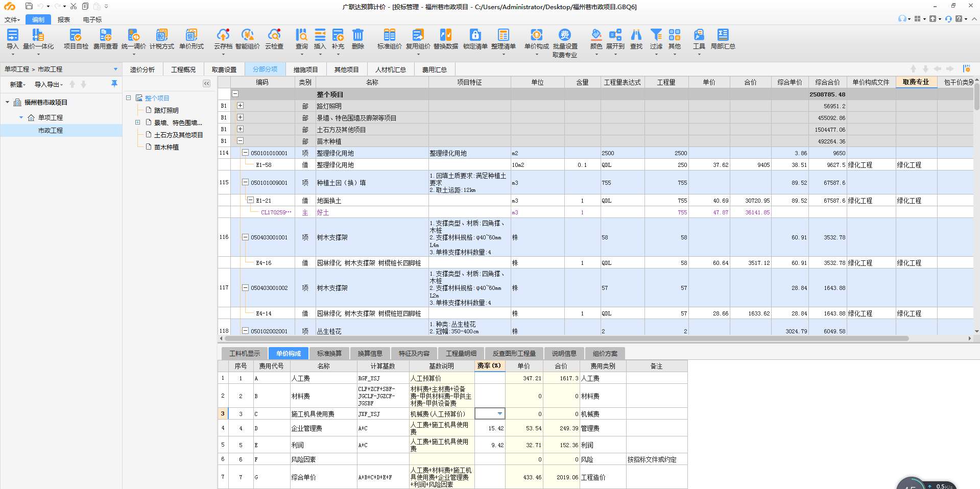
Task: Click the 插入 insert icon
Action: (x=320, y=39)
